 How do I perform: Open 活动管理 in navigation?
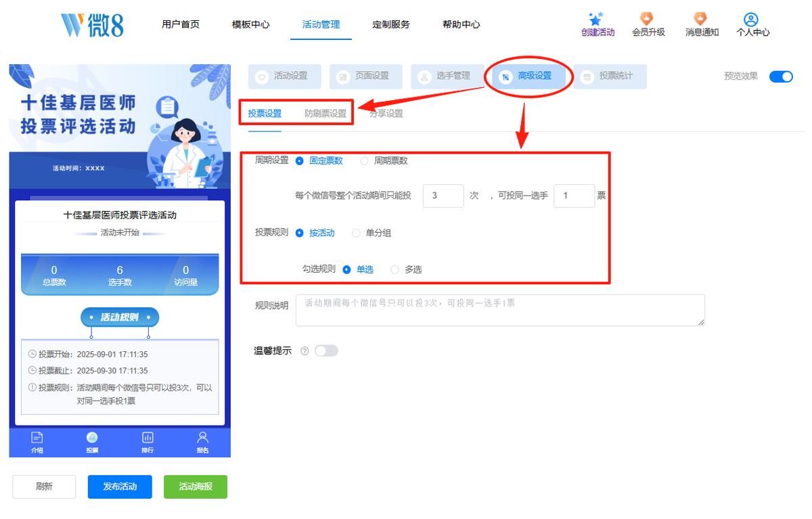321,24
